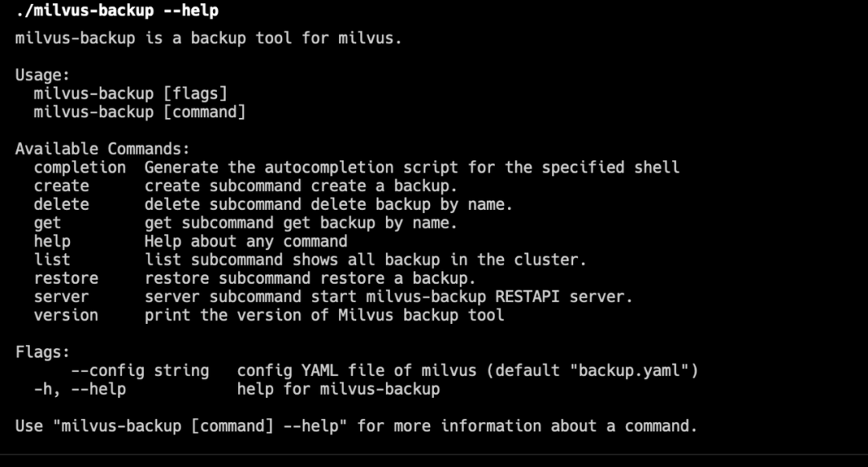Viewport: 868px width, 467px height.
Task: Click the 'server' command name
Action: coord(61,297)
